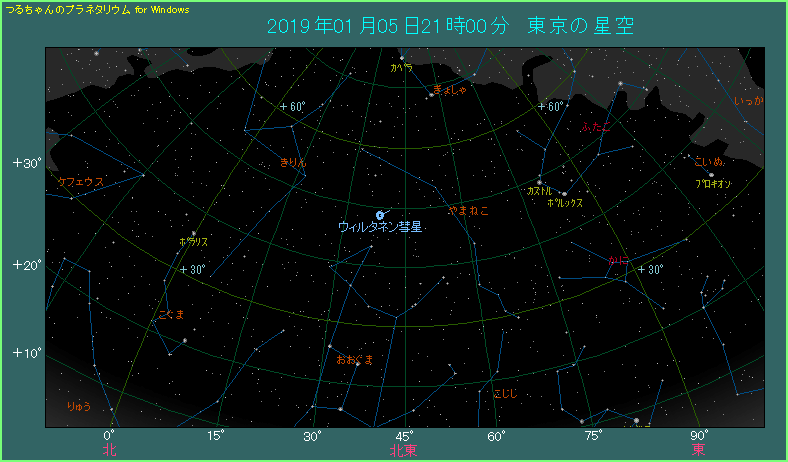The image size is (788, 462).
Task: Click the ウィルタネン彗星 comet label
Action: coord(380,228)
